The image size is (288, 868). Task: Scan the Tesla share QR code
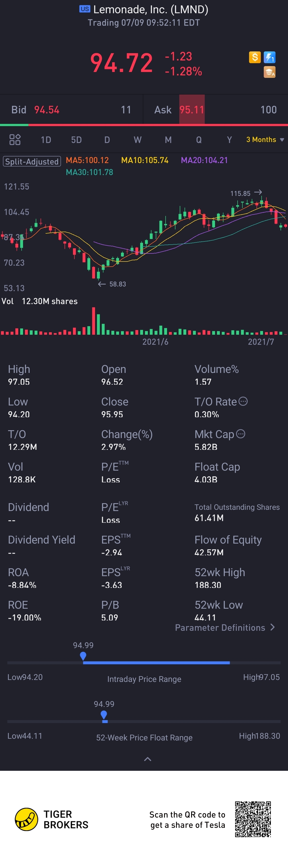pos(253,819)
